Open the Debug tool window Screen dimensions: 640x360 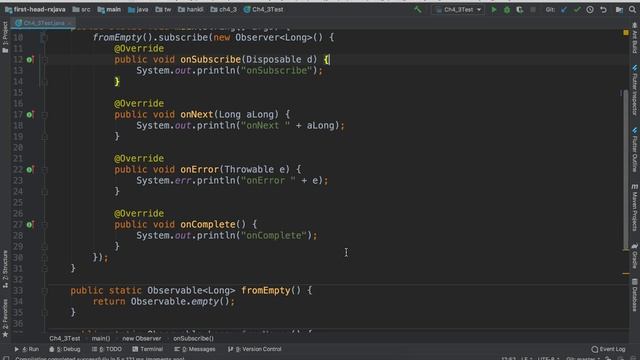64,349
